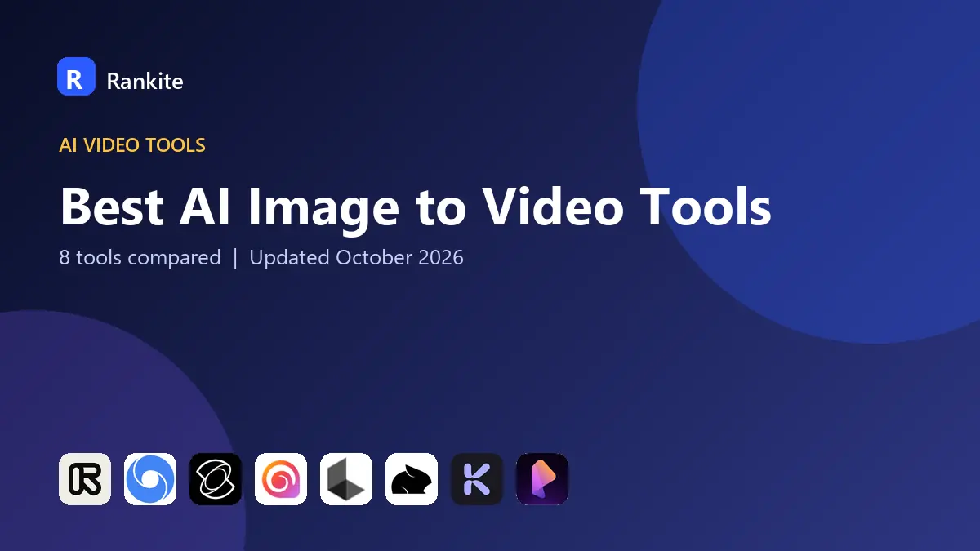Open the purple-orange gradient P icon
This screenshot has width=980, height=551.
tap(542, 479)
